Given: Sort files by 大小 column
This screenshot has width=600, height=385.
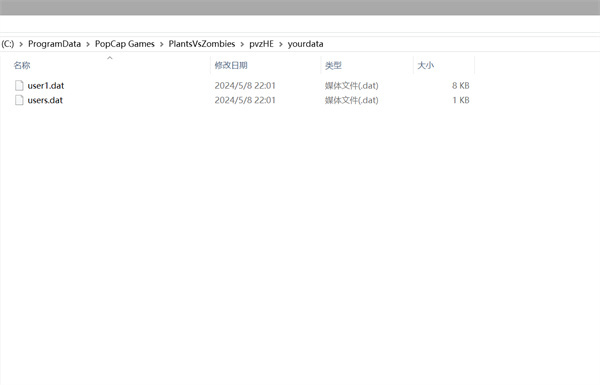Looking at the screenshot, I should click(426, 65).
